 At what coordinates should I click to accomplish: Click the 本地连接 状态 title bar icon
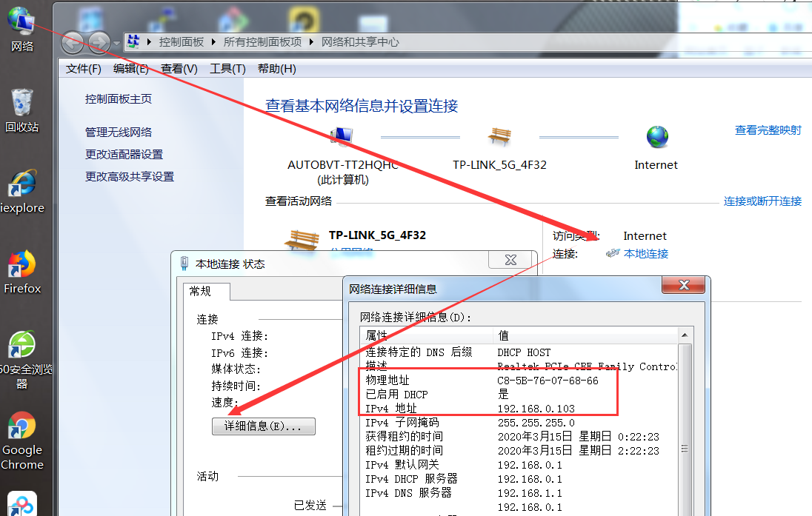184,264
